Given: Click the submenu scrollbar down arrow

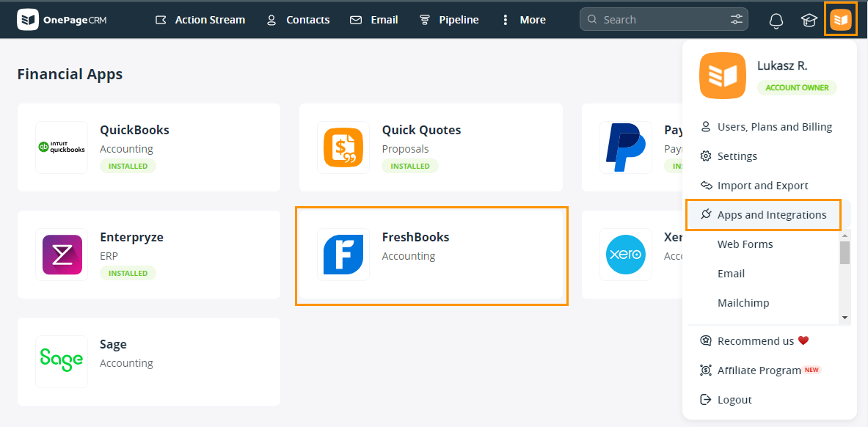Looking at the screenshot, I should [845, 318].
